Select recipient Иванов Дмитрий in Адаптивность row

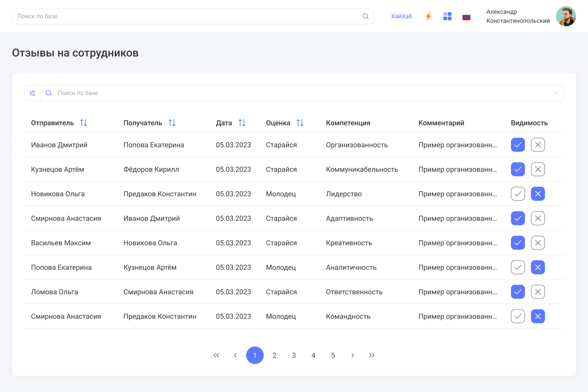(152, 218)
